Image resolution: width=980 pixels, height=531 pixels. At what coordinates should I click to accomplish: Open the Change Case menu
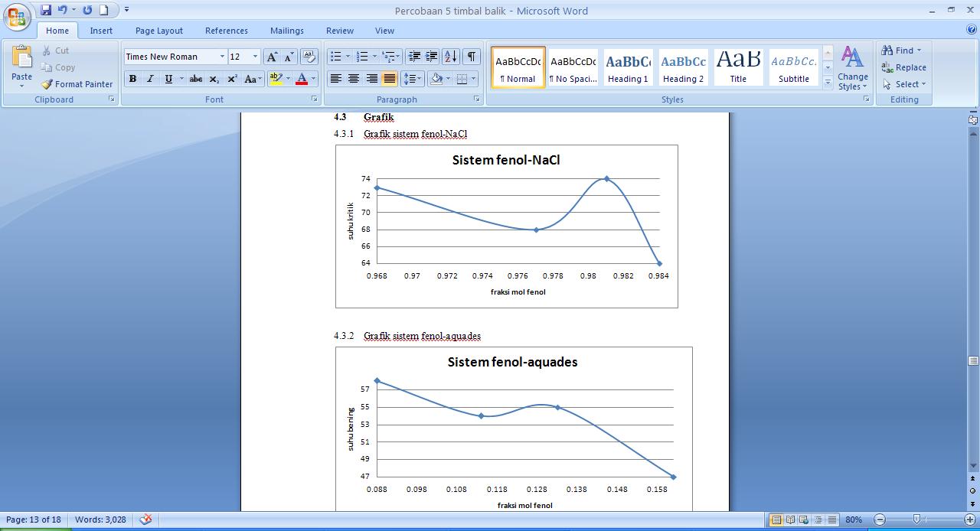(x=252, y=79)
